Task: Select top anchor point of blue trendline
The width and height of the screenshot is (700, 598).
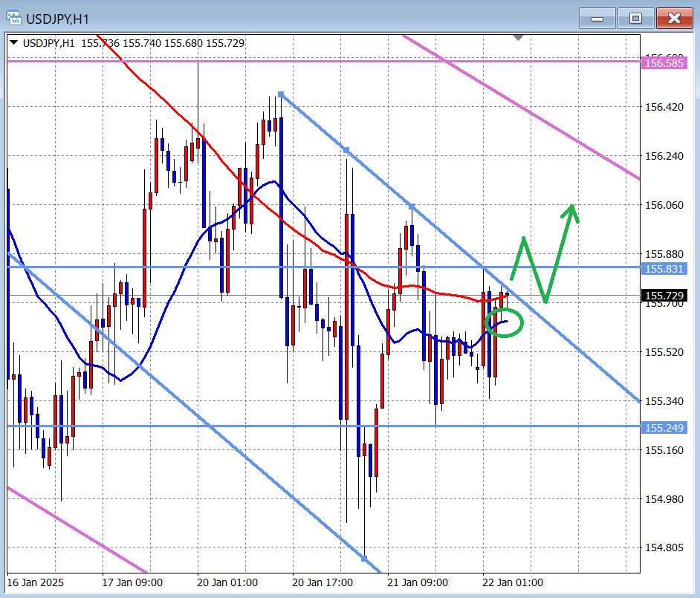Action: click(281, 94)
